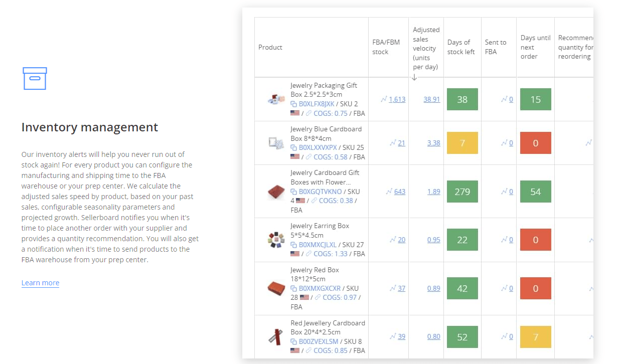
Task: Select yellow 7 days of stock left cell
Action: pos(462,143)
